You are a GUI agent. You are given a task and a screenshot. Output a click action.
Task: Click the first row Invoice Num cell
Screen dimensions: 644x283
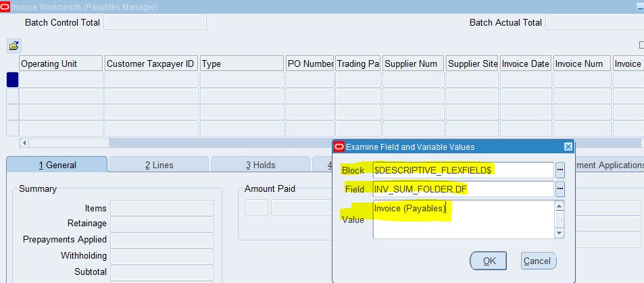(583, 80)
